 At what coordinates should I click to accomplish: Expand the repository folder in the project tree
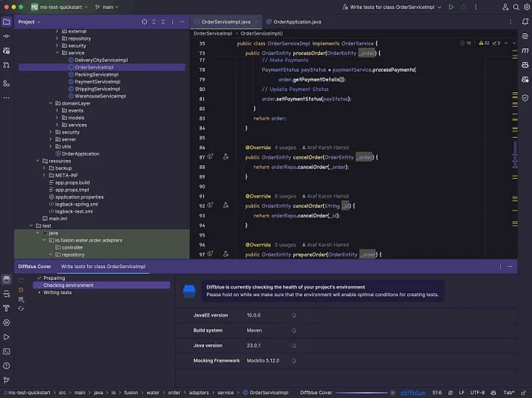coord(57,38)
